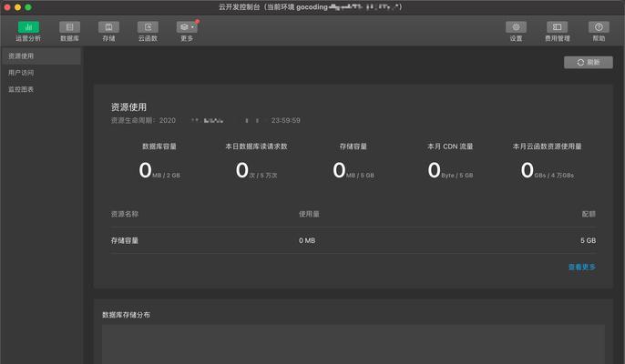Click the green fullscreen window button
The image size is (625, 364).
pyautogui.click(x=28, y=7)
